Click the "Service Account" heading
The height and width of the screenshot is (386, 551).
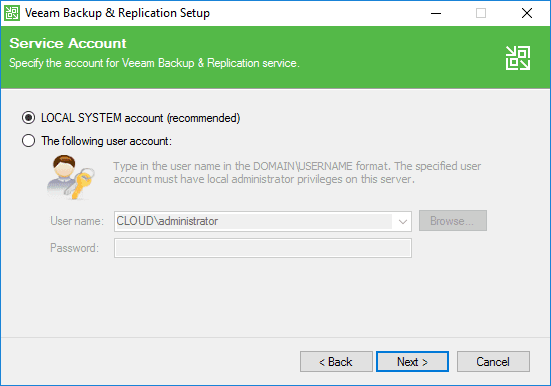(67, 43)
